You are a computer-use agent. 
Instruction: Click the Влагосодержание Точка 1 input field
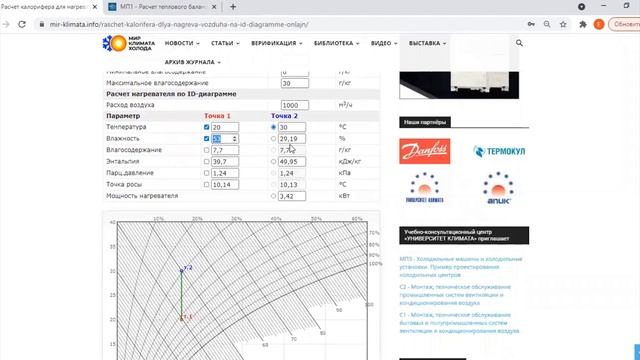click(x=225, y=150)
